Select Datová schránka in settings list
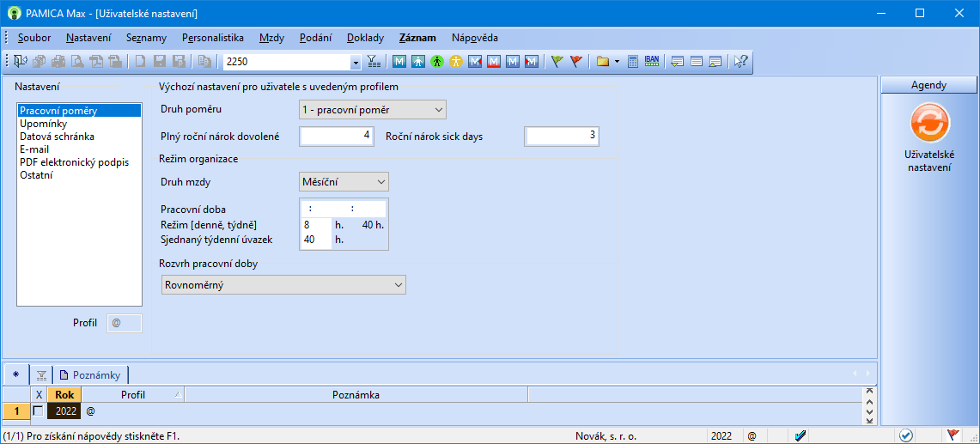The width and height of the screenshot is (980, 444). pos(58,137)
